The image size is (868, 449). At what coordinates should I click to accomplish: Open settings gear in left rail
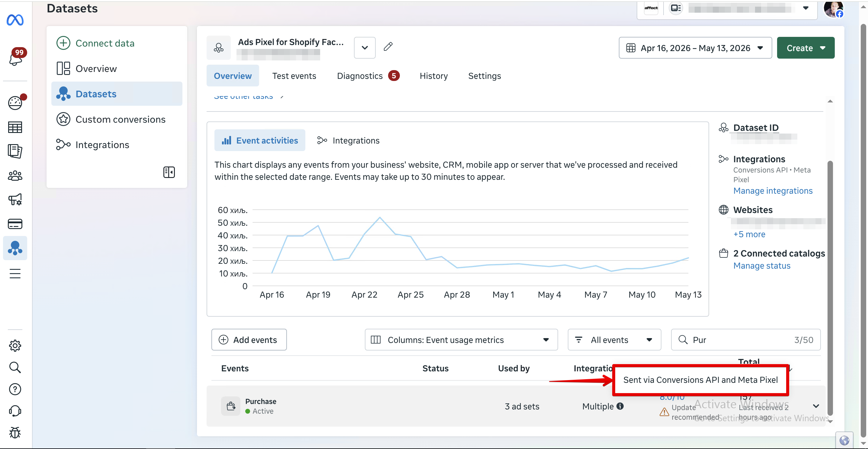[x=15, y=346]
